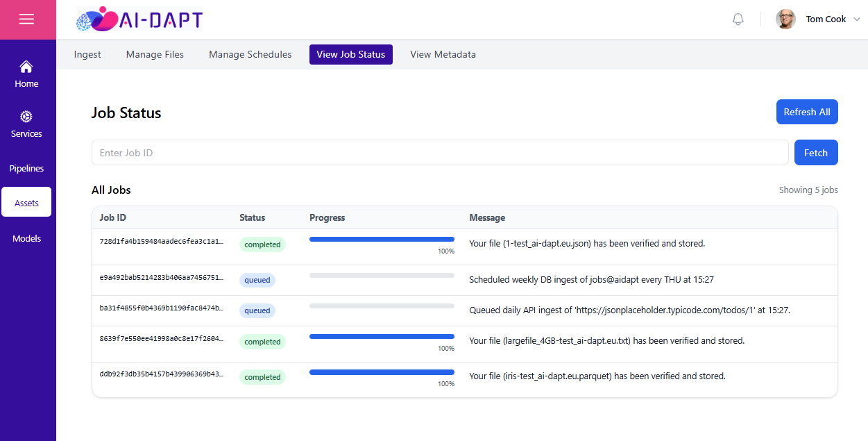This screenshot has height=441, width=868.
Task: Focus the Enter Job ID field
Action: point(440,153)
